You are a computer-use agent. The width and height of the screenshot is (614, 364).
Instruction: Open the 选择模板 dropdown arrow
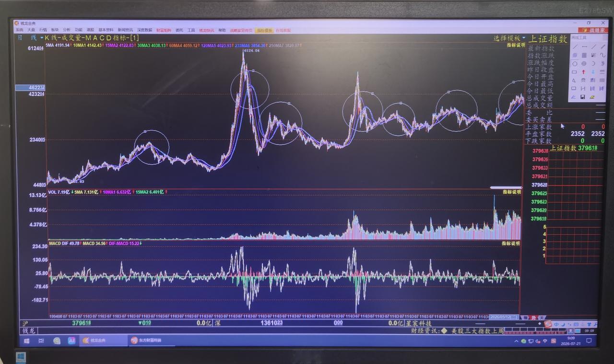click(524, 38)
